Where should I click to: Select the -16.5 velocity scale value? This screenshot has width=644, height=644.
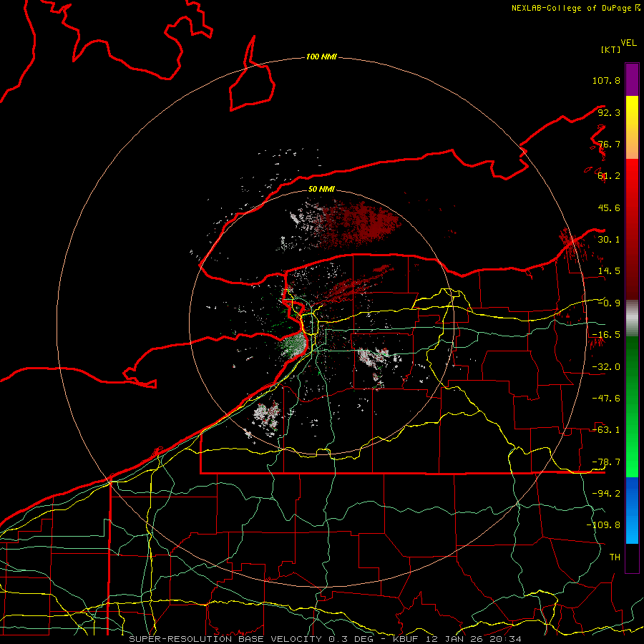click(x=606, y=335)
